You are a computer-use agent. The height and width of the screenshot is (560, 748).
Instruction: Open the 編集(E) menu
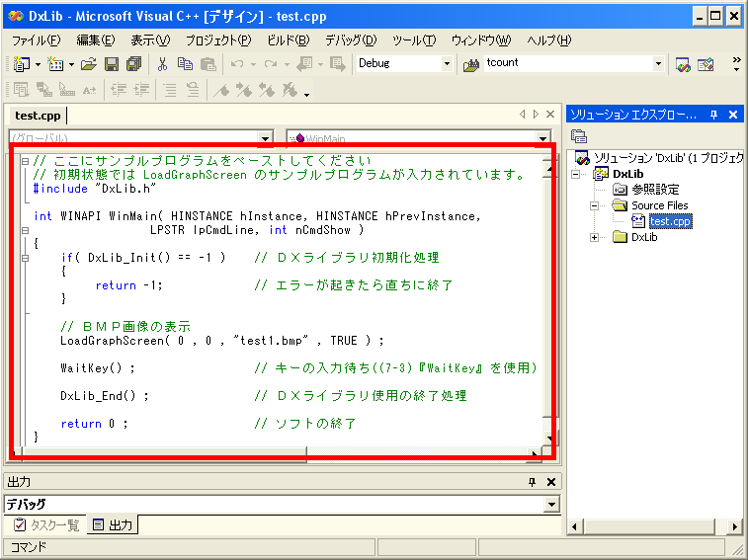click(96, 40)
